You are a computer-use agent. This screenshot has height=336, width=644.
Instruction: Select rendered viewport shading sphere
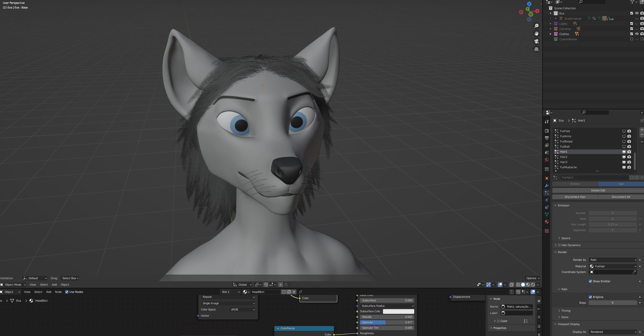coord(533,285)
